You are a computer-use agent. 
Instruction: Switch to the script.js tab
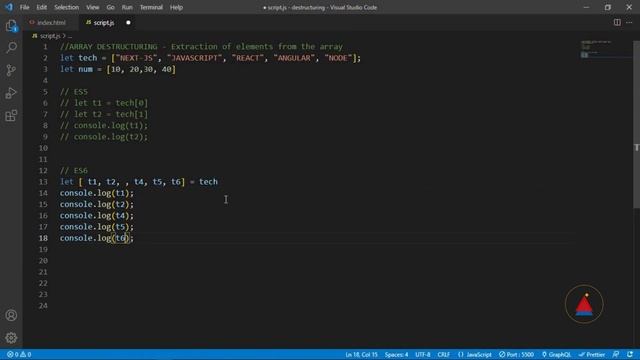click(x=104, y=23)
